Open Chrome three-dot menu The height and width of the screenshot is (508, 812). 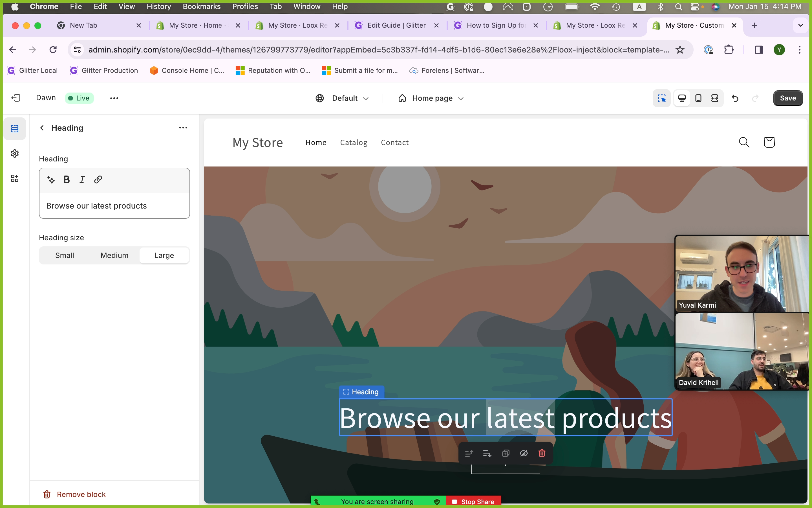point(800,50)
